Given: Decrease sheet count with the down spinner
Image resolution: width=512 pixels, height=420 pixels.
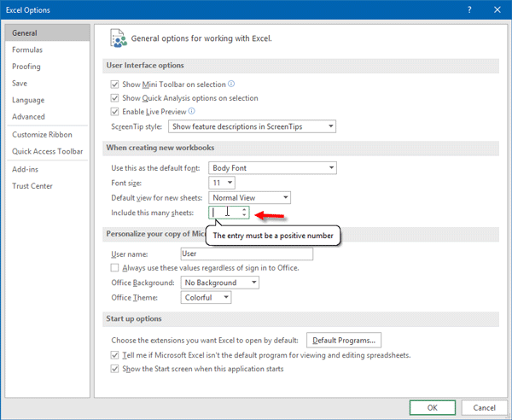Looking at the screenshot, I should (244, 215).
